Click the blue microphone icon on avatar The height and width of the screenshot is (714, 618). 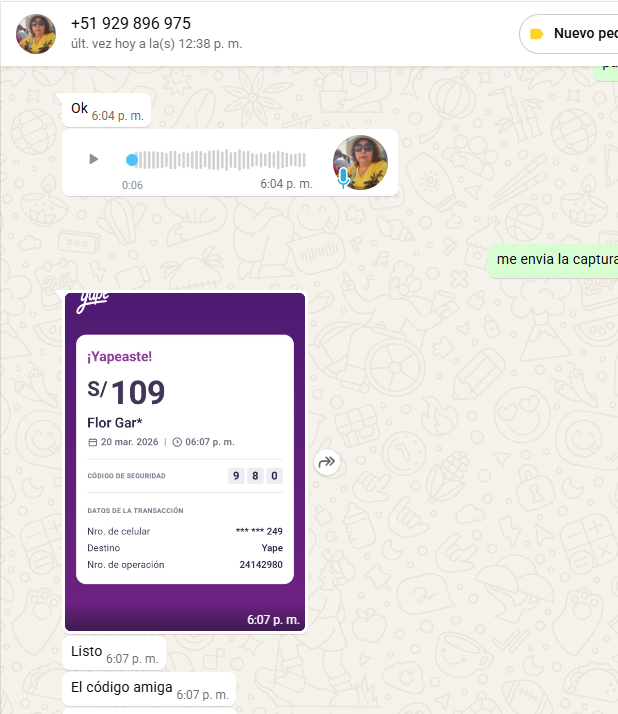343,177
